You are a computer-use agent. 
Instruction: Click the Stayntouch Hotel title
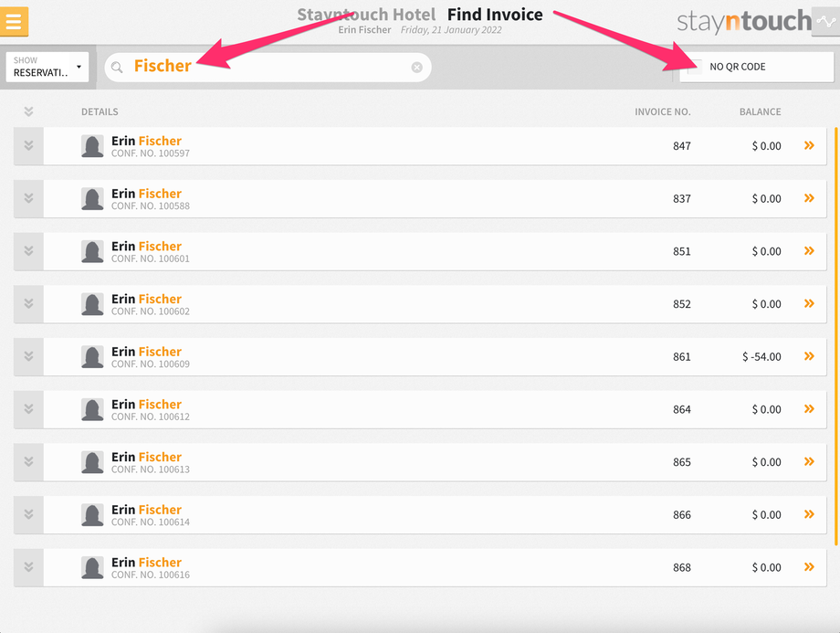tap(366, 15)
